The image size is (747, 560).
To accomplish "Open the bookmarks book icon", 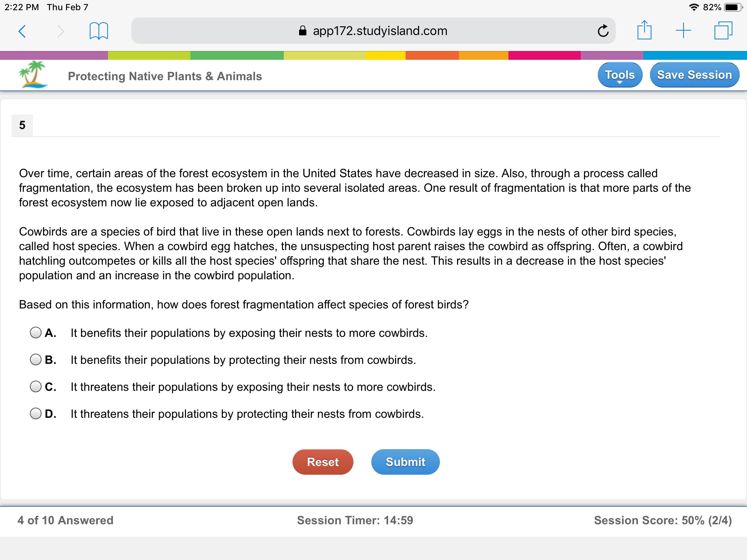I will pos(98,31).
